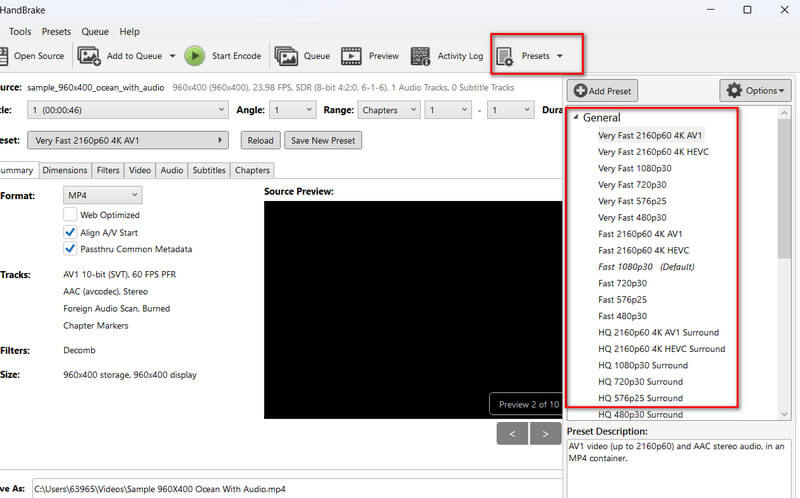This screenshot has height=498, width=800.
Task: Switch to the Dimensions tab
Action: point(65,170)
